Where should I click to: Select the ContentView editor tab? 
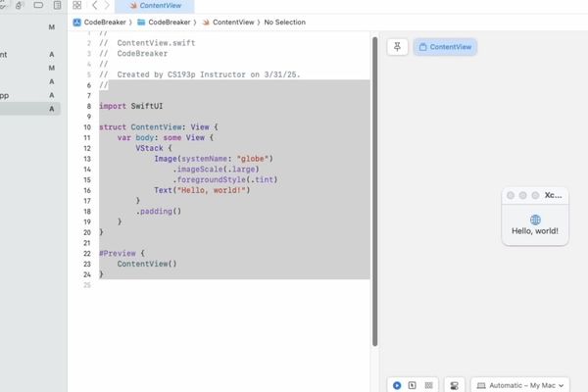pyautogui.click(x=155, y=6)
